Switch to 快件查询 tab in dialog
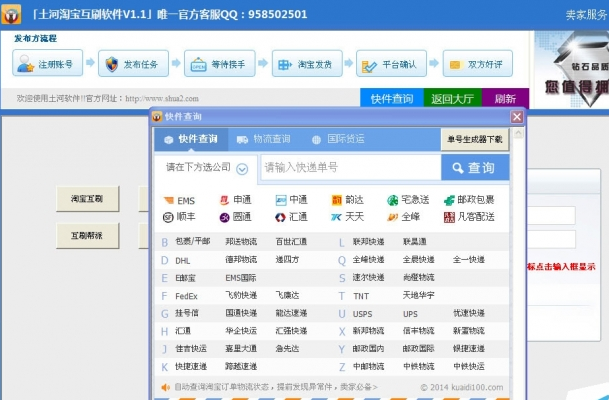609x400 pixels. tap(191, 139)
